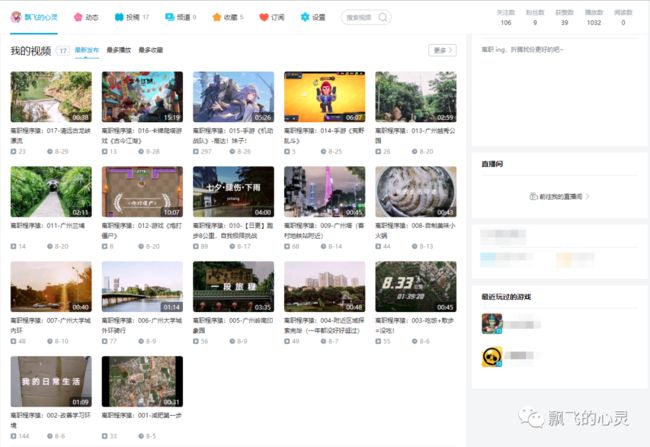Image resolution: width=650 pixels, height=447 pixels.
Task: Switch to the 最多收藏 tab
Action: pyautogui.click(x=150, y=50)
